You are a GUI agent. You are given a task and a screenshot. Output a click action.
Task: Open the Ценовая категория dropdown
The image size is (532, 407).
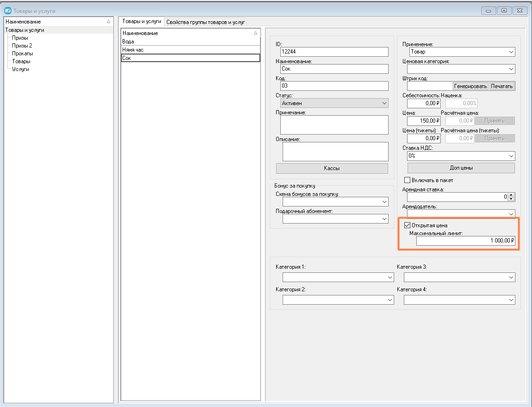(x=461, y=69)
